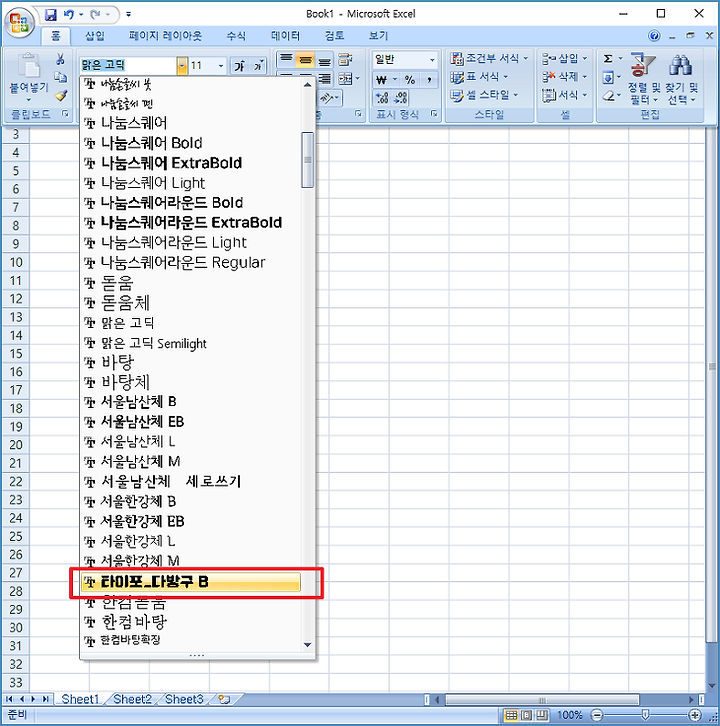Select the Format Painter brush
Screen dimensions: 720x726
pyautogui.click(x=61, y=95)
